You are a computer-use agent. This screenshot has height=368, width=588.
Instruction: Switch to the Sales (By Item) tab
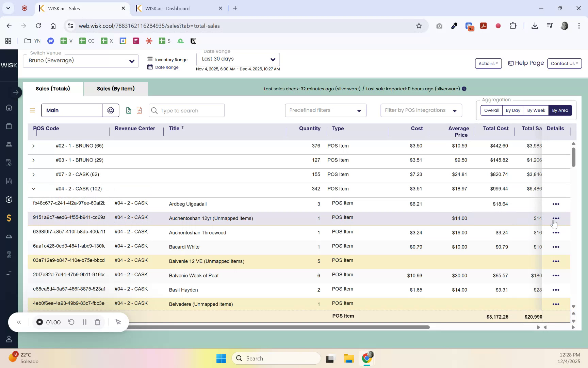pyautogui.click(x=116, y=89)
